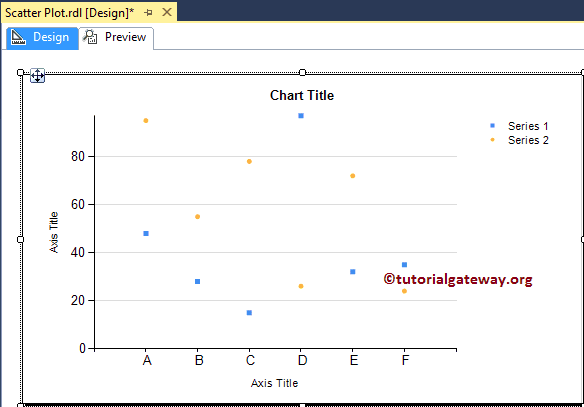Image resolution: width=584 pixels, height=407 pixels.
Task: Select the vertical Axis Title label
Action: pos(54,232)
